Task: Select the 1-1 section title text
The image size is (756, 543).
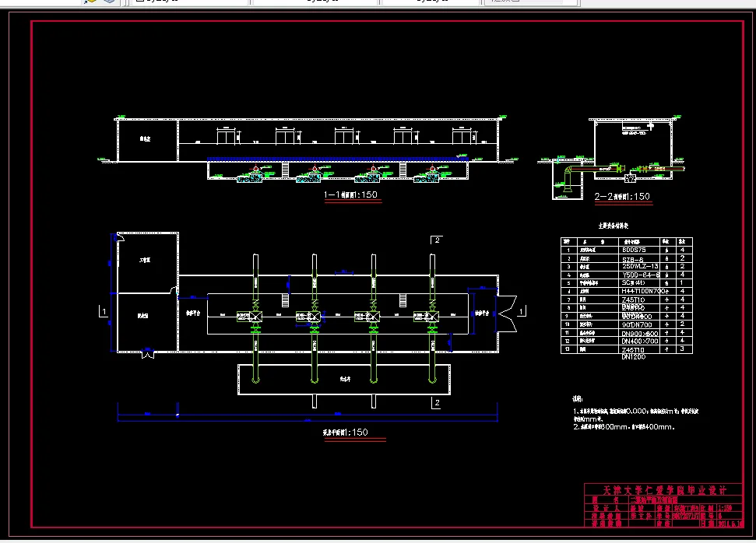Action: point(351,194)
